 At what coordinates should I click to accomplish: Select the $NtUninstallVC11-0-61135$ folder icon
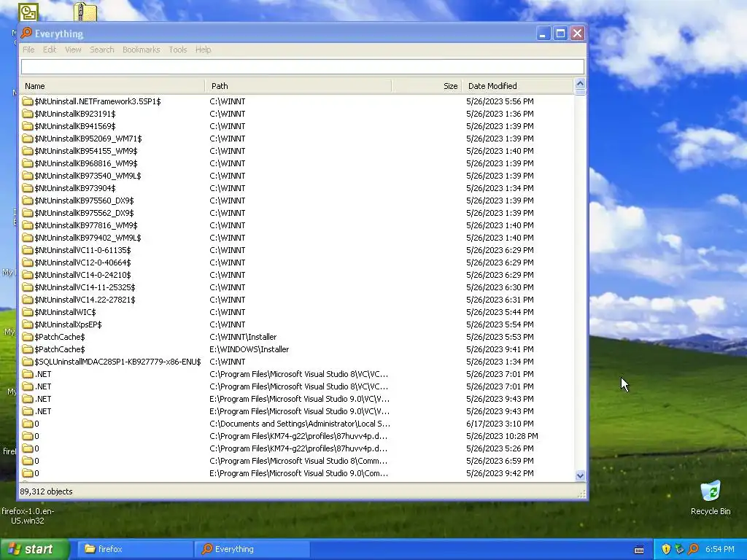28,250
